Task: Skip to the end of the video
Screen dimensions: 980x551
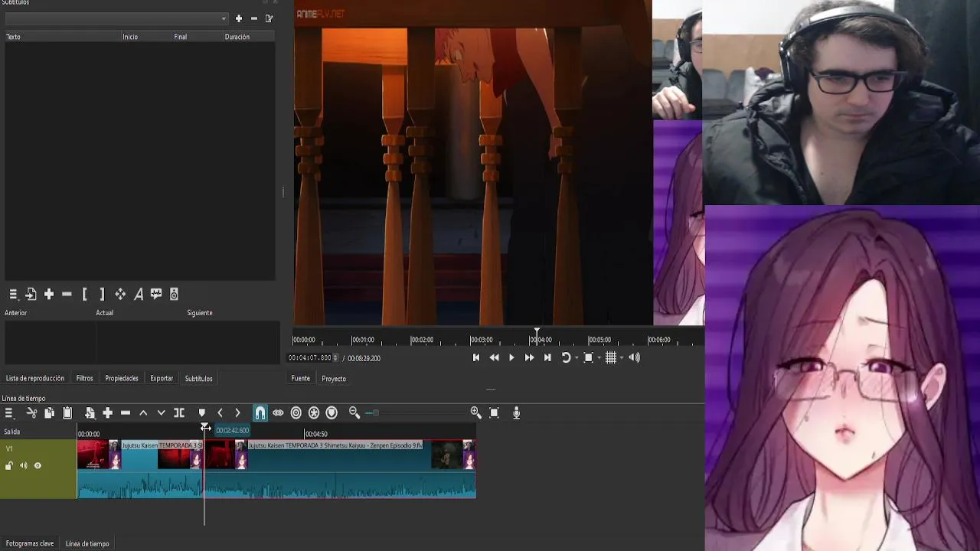Action: pyautogui.click(x=547, y=357)
